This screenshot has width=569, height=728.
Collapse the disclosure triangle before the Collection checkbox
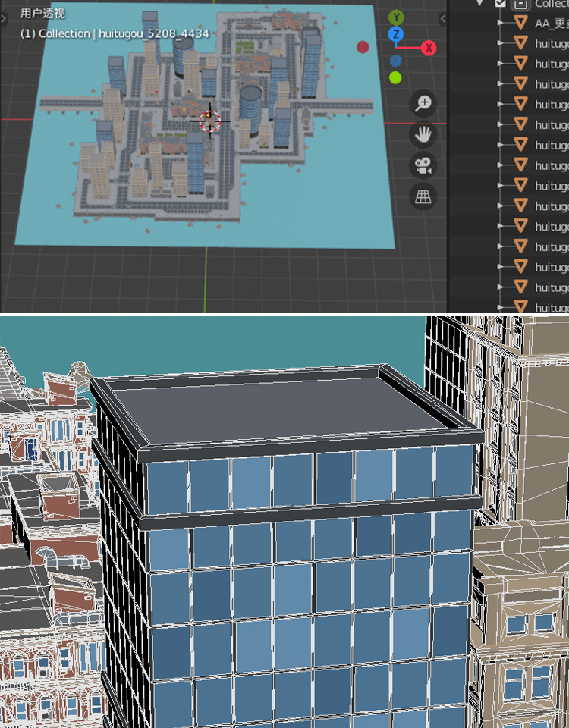pyautogui.click(x=480, y=3)
